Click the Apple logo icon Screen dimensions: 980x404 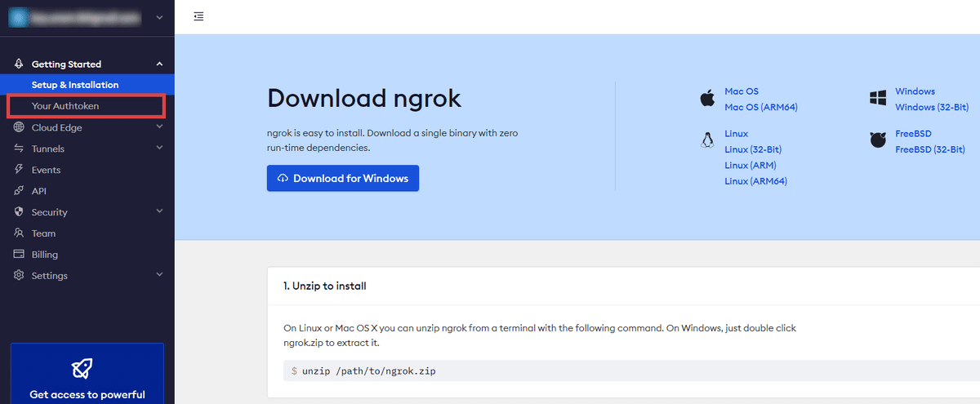pos(707,99)
